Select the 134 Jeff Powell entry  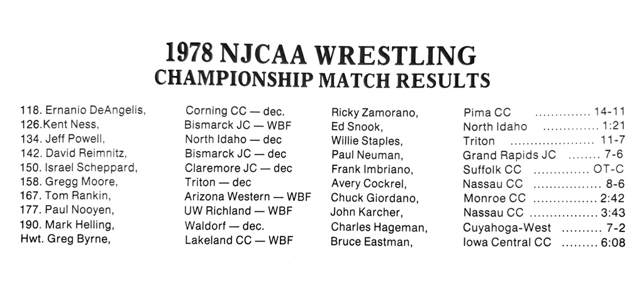click(x=62, y=139)
